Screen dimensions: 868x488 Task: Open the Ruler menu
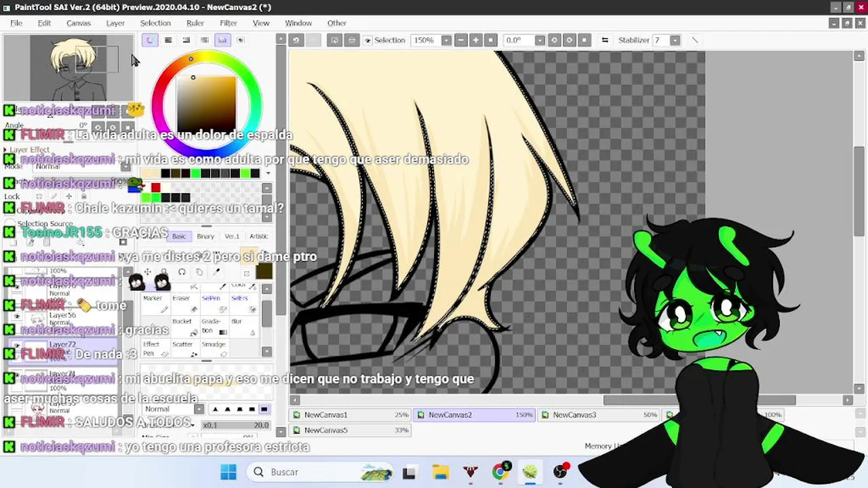point(195,23)
